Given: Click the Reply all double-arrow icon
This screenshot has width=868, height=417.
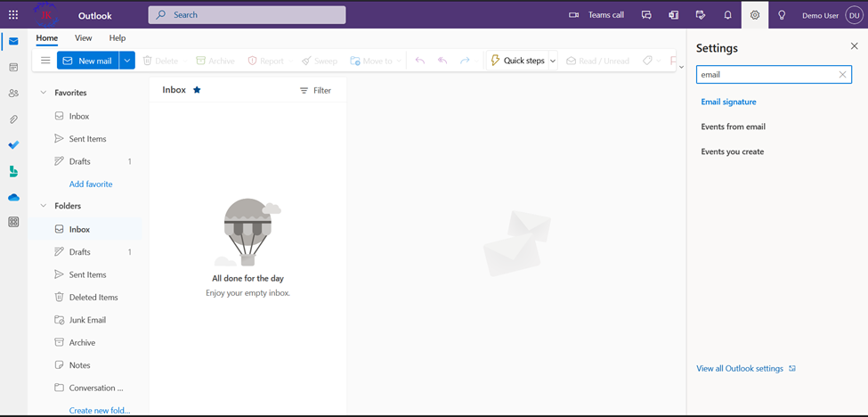Looking at the screenshot, I should point(442,61).
